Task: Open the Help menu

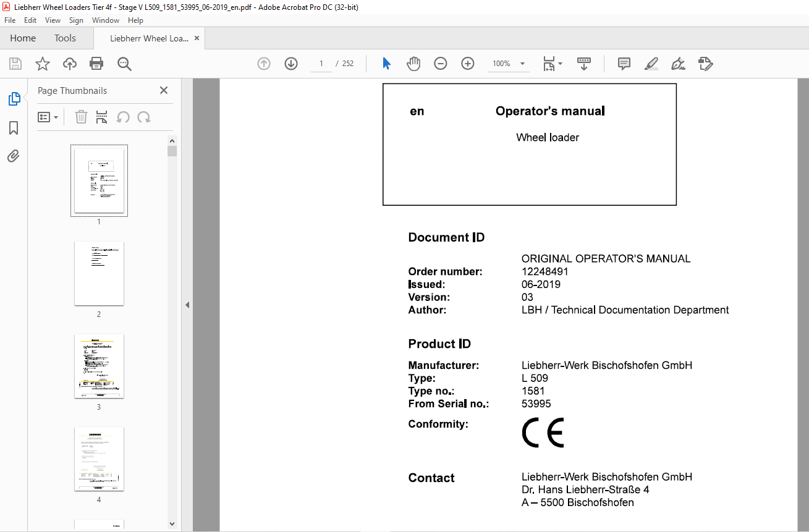Action: coord(135,20)
